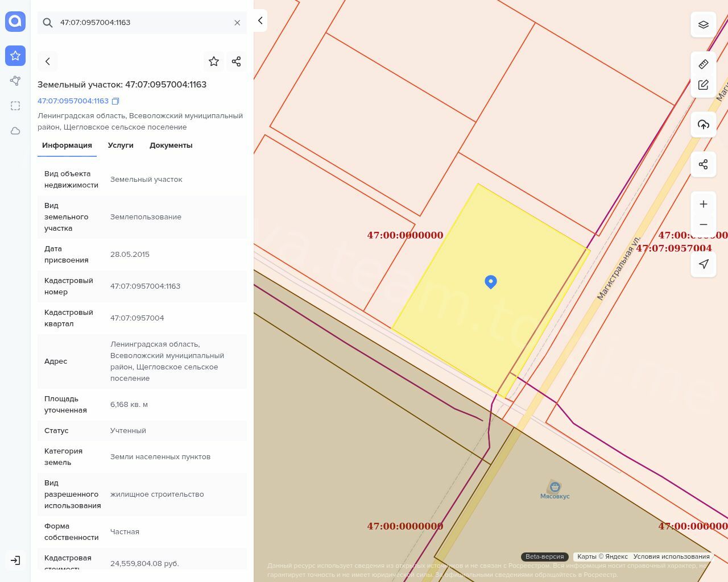The height and width of the screenshot is (582, 728).
Task: Locate my position on the map
Action: (x=704, y=264)
